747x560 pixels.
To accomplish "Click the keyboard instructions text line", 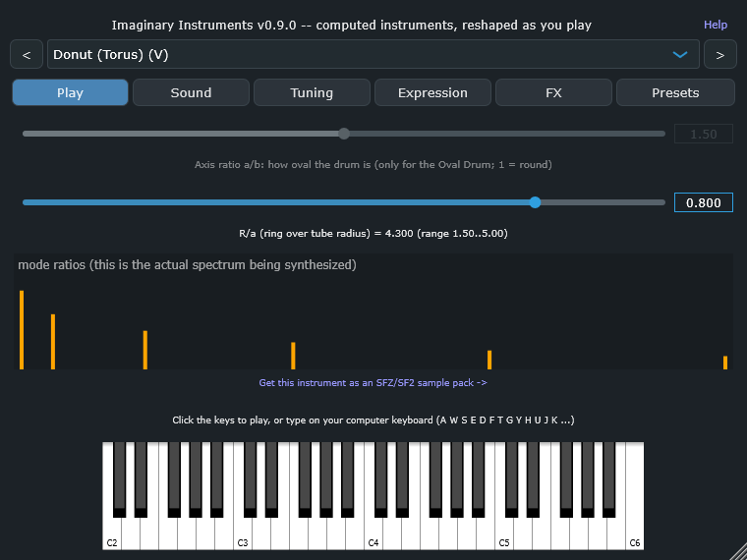I will [x=373, y=420].
